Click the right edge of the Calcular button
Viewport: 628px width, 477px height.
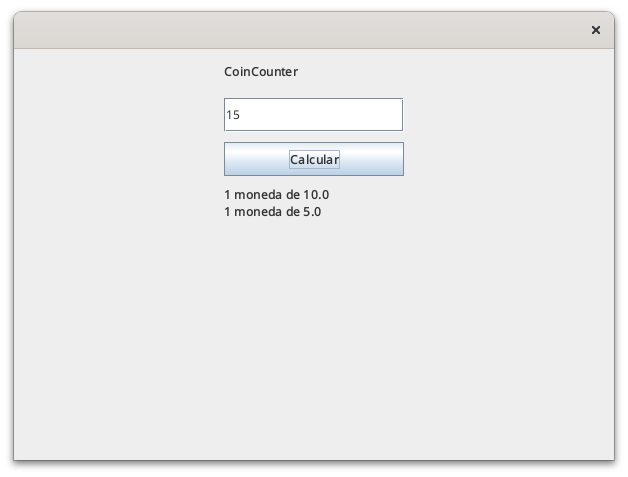(399, 159)
